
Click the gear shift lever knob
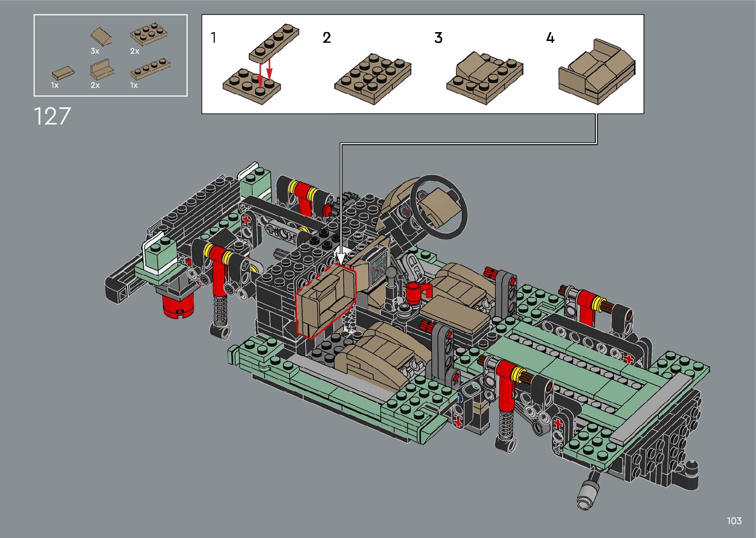391,273
